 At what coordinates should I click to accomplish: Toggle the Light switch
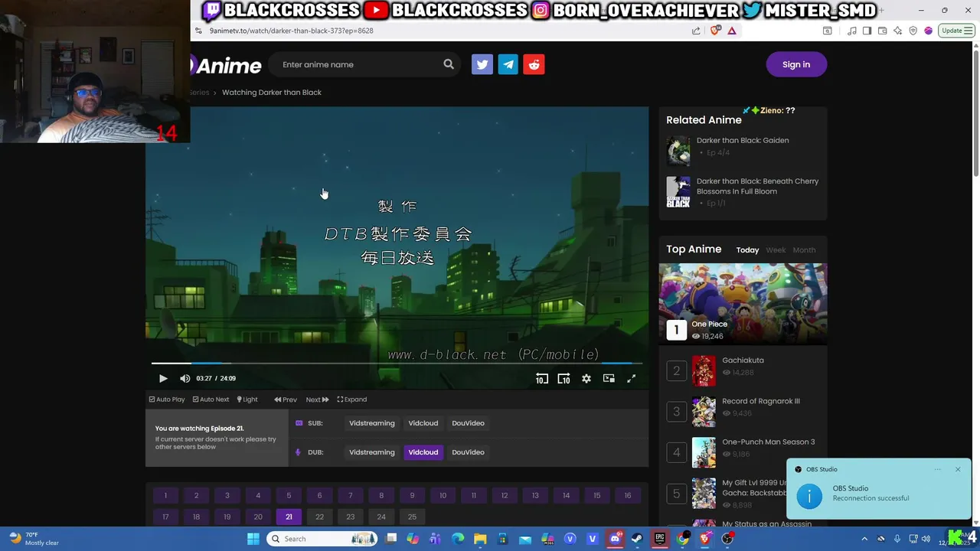[x=247, y=399]
